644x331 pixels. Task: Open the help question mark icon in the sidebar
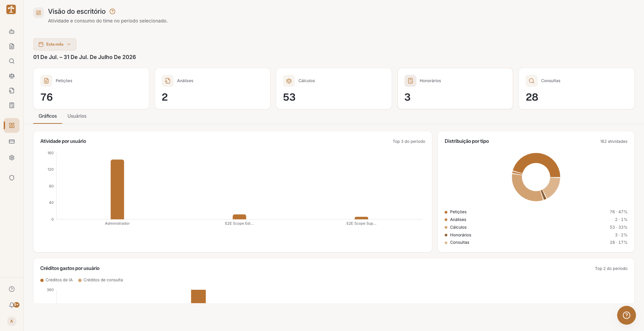click(x=12, y=289)
